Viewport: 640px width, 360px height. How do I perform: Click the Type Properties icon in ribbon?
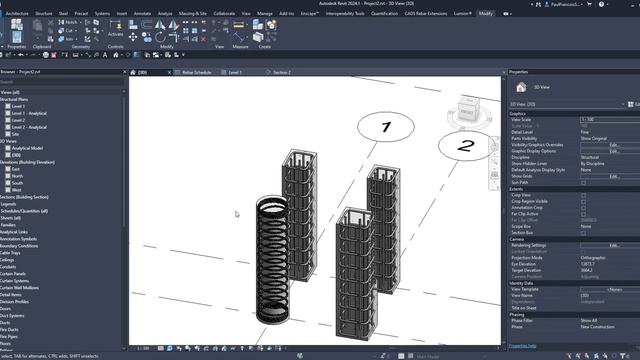pos(17,24)
